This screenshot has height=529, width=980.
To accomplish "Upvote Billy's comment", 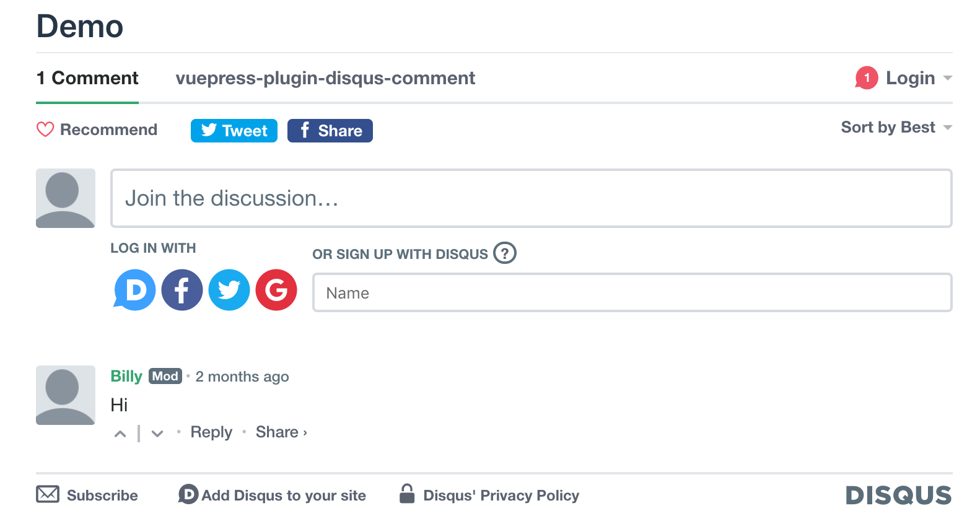I will click(x=120, y=434).
